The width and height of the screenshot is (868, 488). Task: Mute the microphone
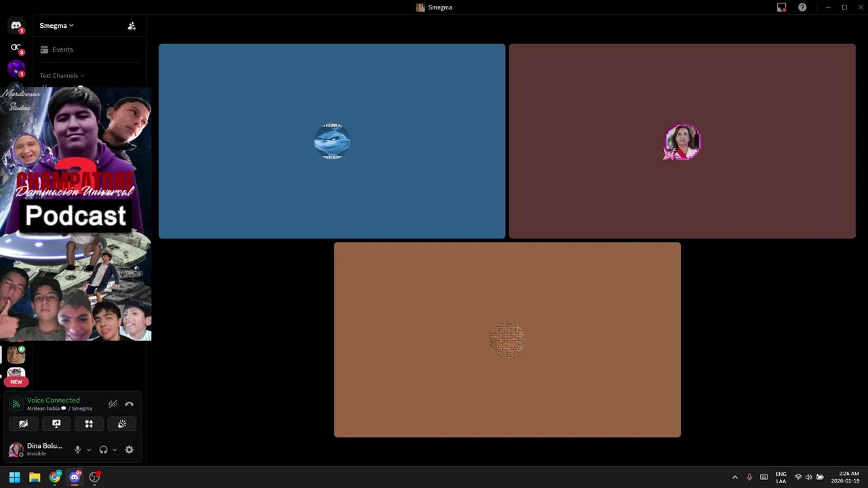pos(77,449)
